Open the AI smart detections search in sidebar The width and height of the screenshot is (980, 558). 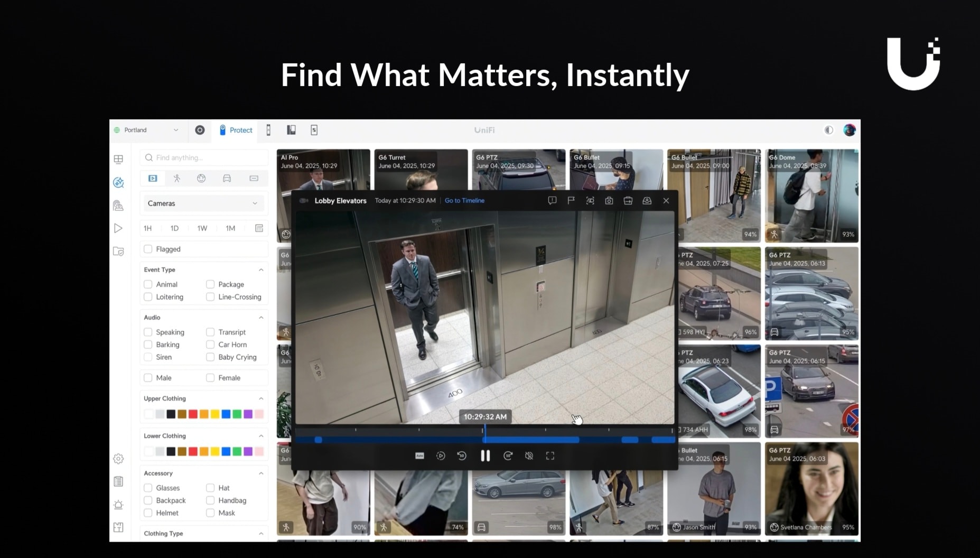pyautogui.click(x=118, y=182)
